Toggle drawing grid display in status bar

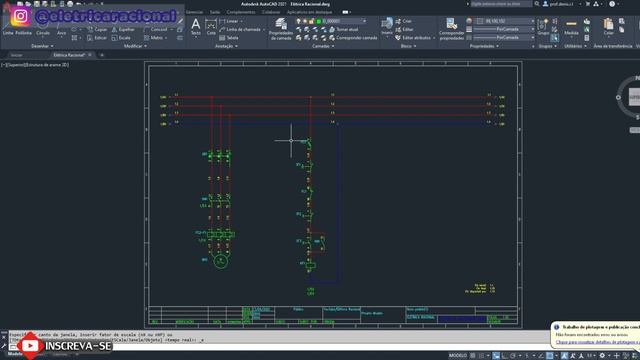(473, 356)
